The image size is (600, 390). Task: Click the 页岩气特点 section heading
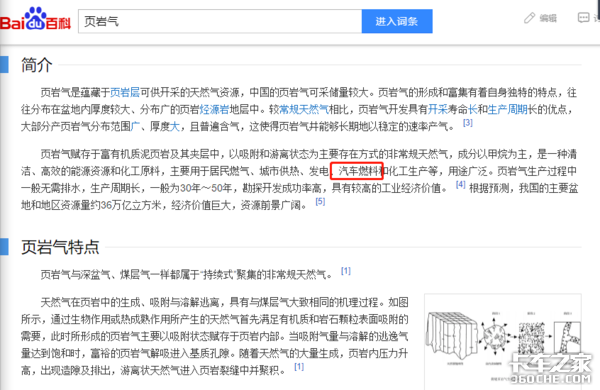pos(60,247)
